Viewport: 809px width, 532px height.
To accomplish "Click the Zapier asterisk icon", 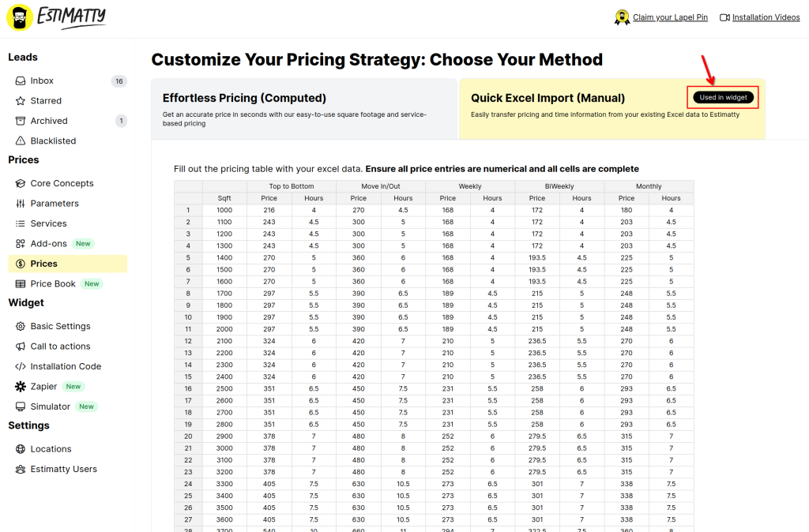I will click(20, 387).
